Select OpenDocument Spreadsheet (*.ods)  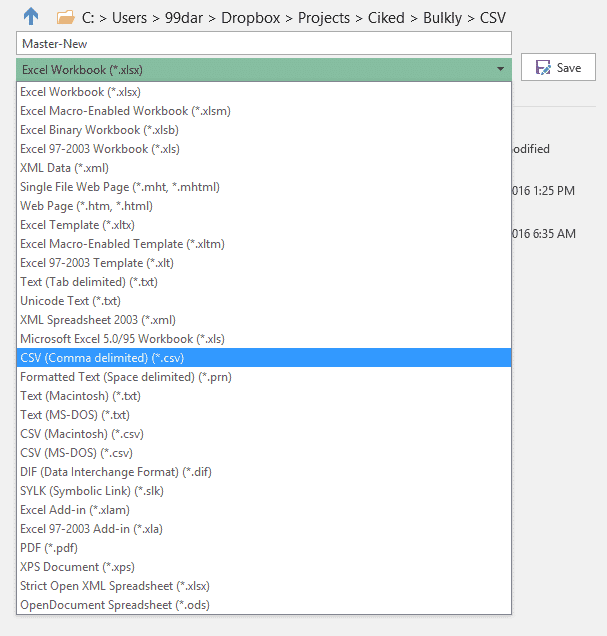point(264,605)
